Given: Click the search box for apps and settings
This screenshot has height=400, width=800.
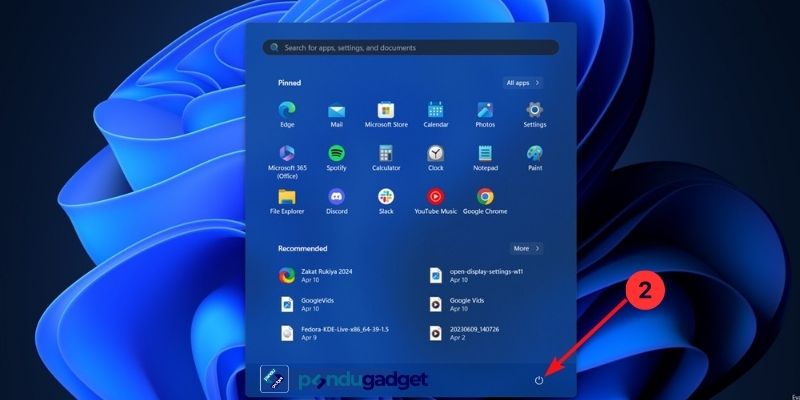Looking at the screenshot, I should tap(411, 47).
